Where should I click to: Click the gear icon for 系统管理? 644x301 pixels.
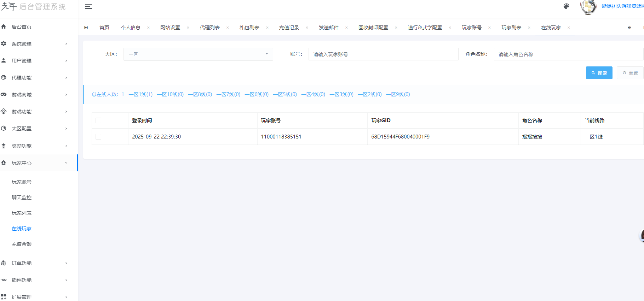4,44
